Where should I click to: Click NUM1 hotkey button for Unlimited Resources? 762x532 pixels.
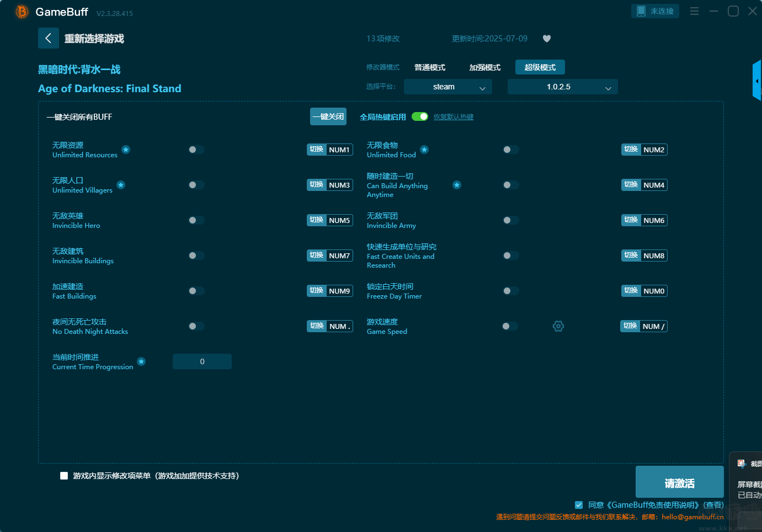(330, 150)
